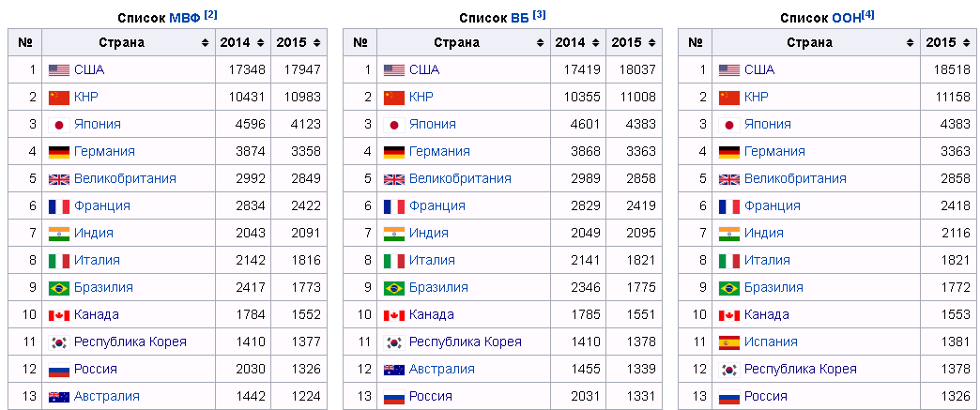980x410 pixels.
Task: Sort МВФ list by Страна column arrows
Action: (205, 43)
